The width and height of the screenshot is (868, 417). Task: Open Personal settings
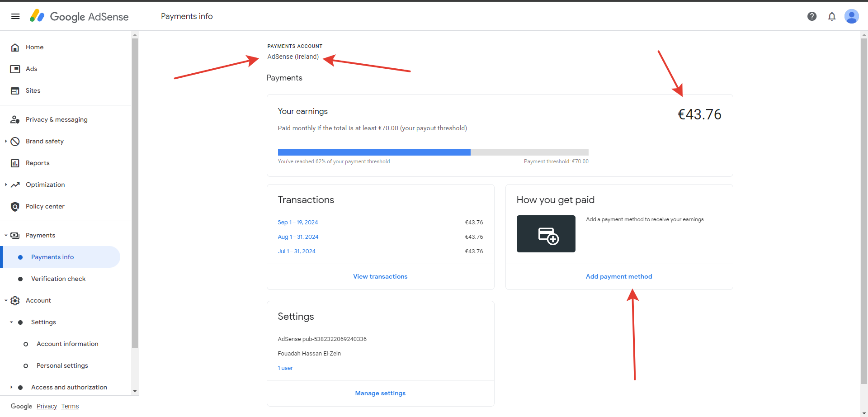click(62, 365)
